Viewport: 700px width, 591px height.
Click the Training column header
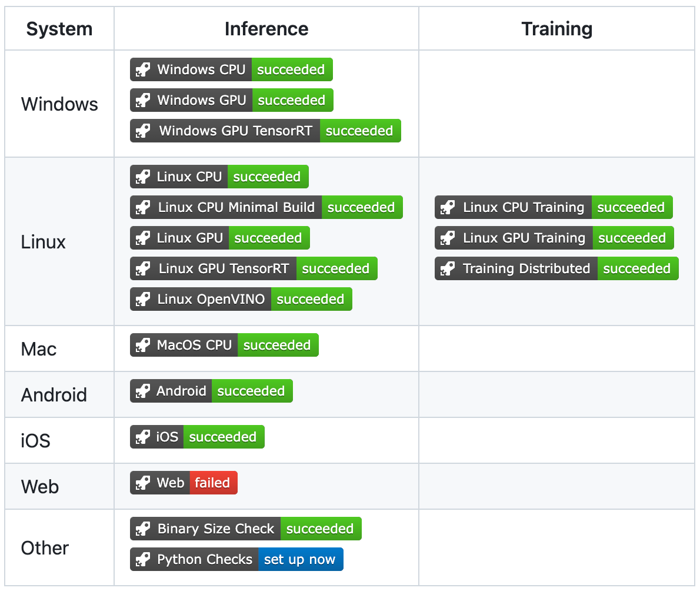coord(556,29)
